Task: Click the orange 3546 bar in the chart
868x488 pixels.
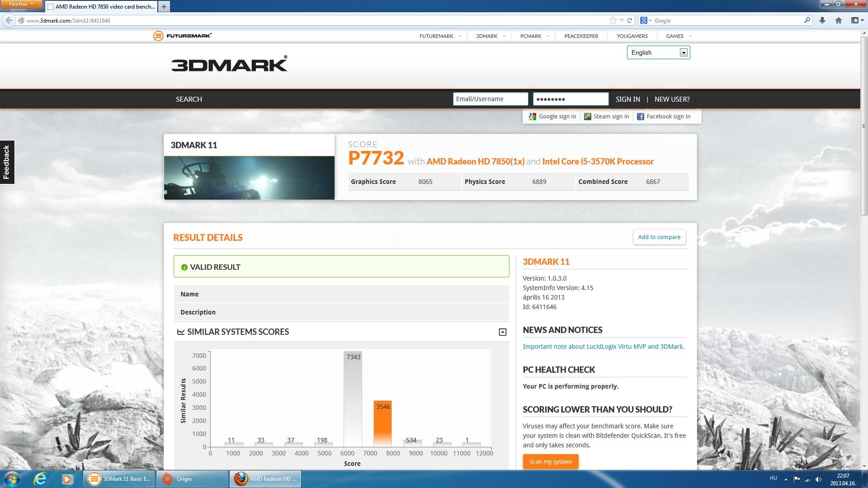Action: click(x=382, y=424)
